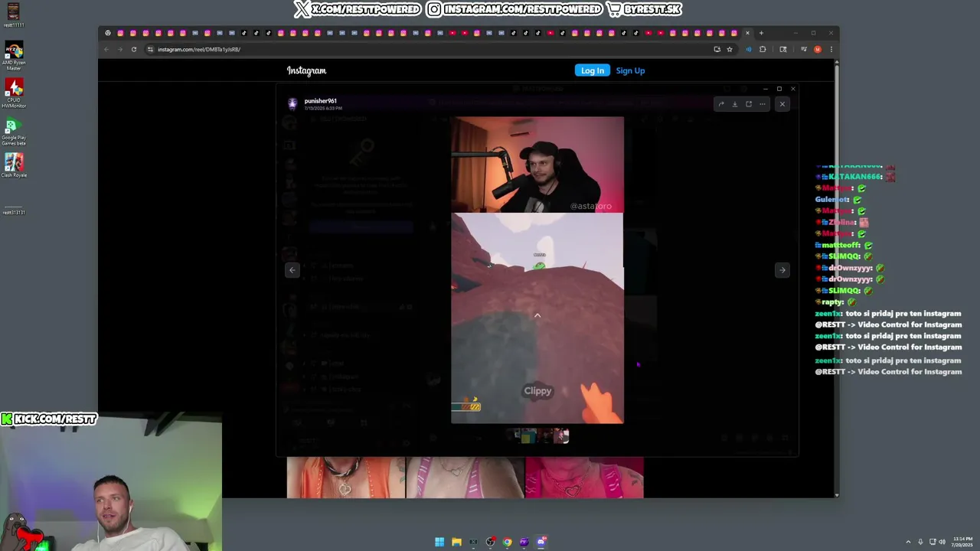Image resolution: width=980 pixels, height=551 pixels.
Task: Open File Explorer from the taskbar
Action: pyautogui.click(x=456, y=542)
